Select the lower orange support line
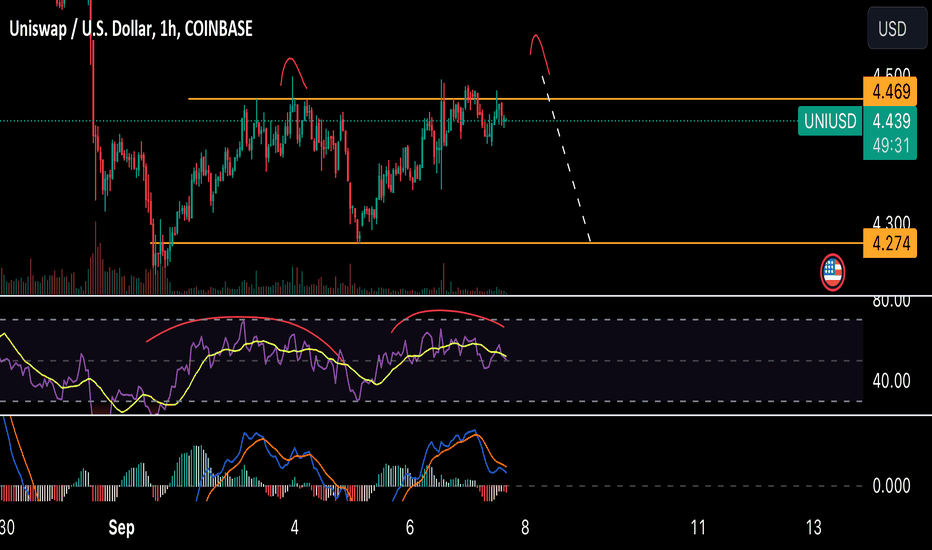 click(506, 243)
